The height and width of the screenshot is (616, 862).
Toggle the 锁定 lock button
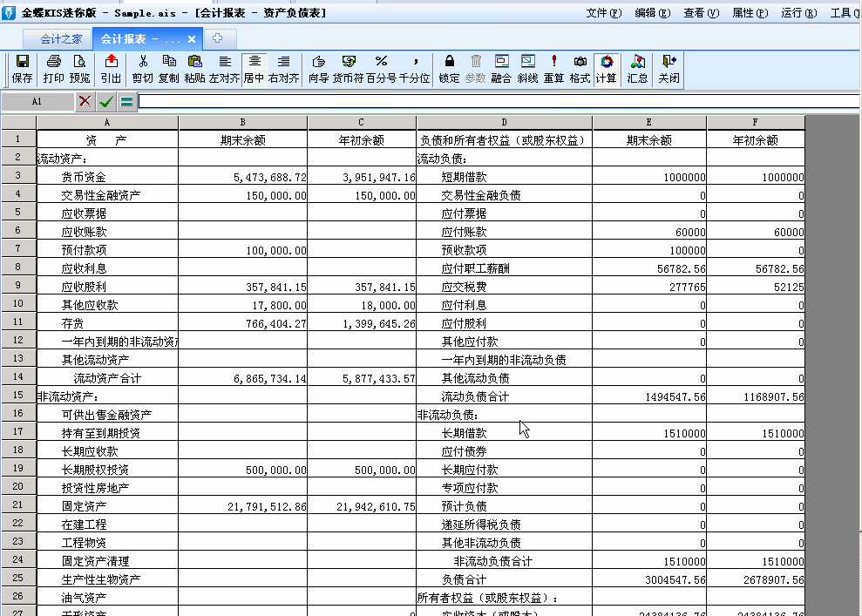coord(449,69)
